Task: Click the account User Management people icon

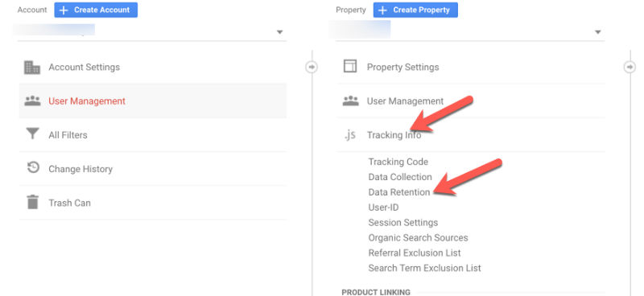Action: click(32, 101)
